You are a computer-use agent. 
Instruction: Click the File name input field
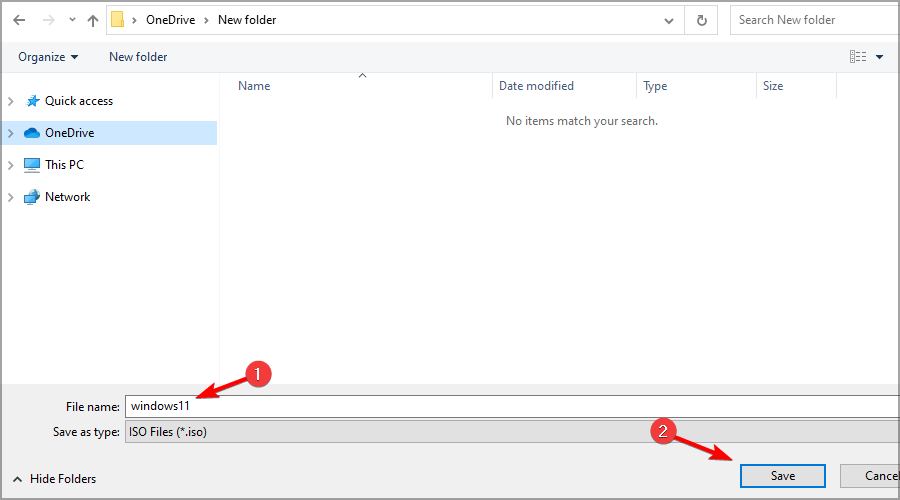click(x=510, y=406)
